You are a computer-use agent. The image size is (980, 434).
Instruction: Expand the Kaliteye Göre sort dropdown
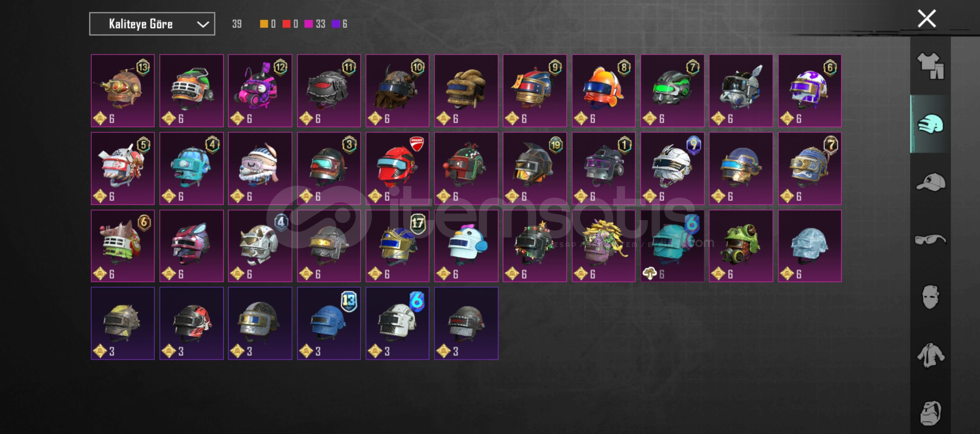click(152, 24)
